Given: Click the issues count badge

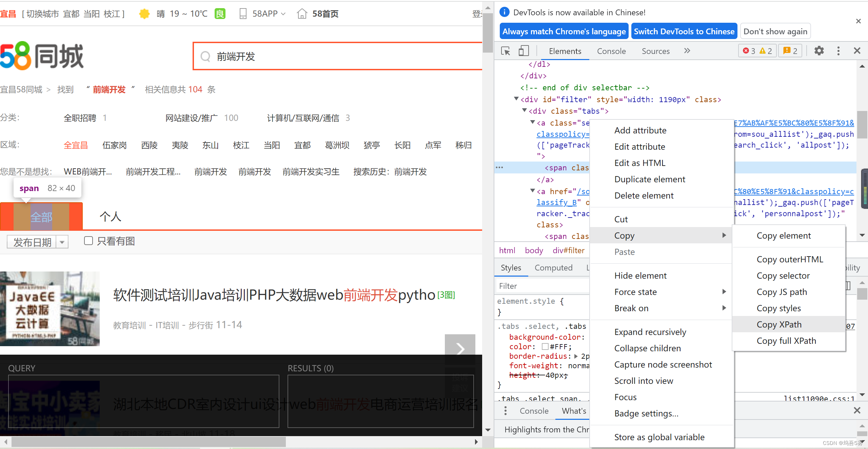Looking at the screenshot, I should click(790, 51).
